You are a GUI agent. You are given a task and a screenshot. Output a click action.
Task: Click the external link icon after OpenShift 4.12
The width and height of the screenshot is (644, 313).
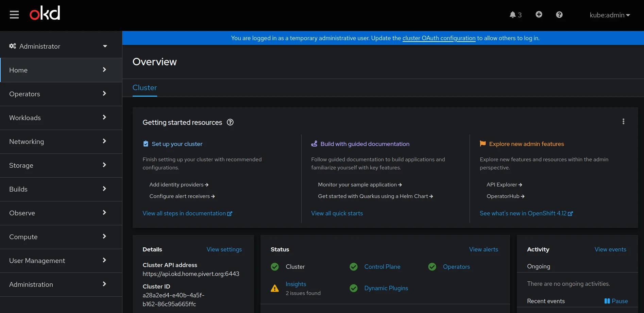[x=571, y=214]
